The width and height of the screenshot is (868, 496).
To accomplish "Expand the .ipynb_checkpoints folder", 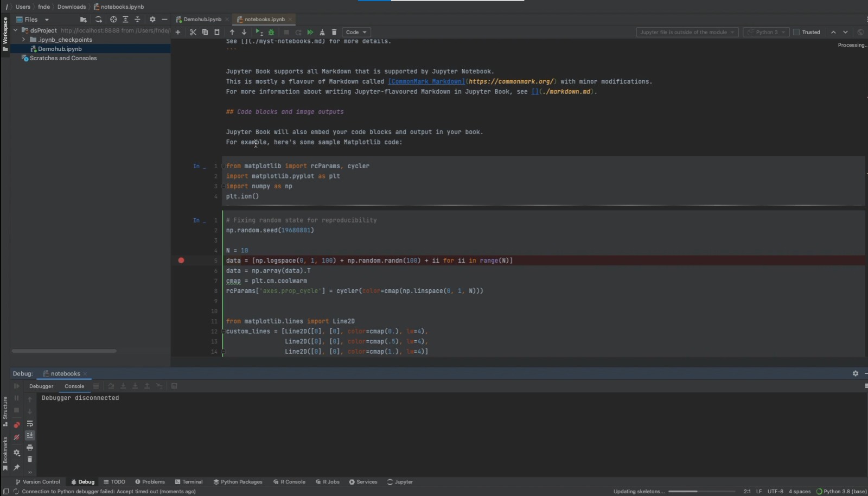I will point(23,40).
